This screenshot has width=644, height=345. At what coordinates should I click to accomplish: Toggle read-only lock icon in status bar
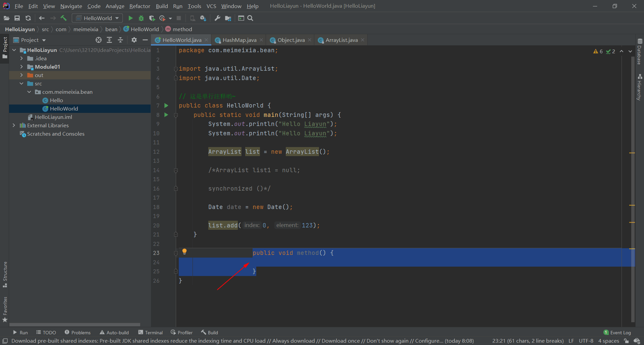pos(626,341)
